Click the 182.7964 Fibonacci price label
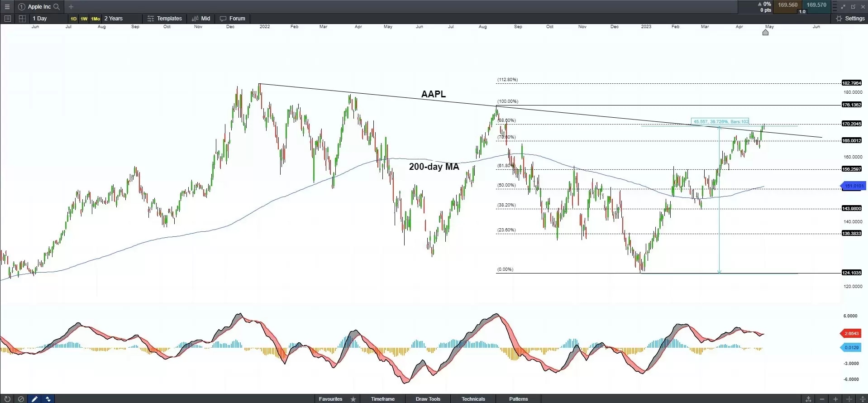Viewport: 868px width, 403px height. coord(851,83)
